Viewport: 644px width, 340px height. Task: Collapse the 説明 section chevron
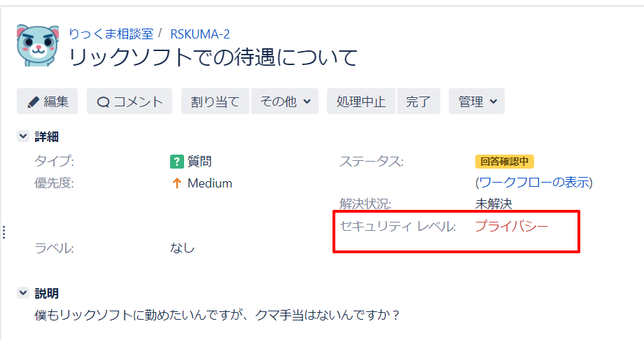point(23,292)
